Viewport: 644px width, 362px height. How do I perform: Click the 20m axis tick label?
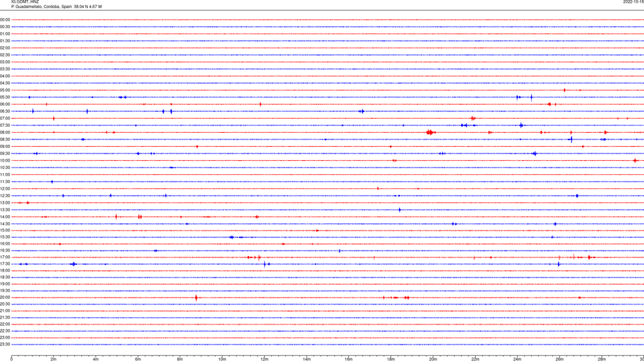433,359
